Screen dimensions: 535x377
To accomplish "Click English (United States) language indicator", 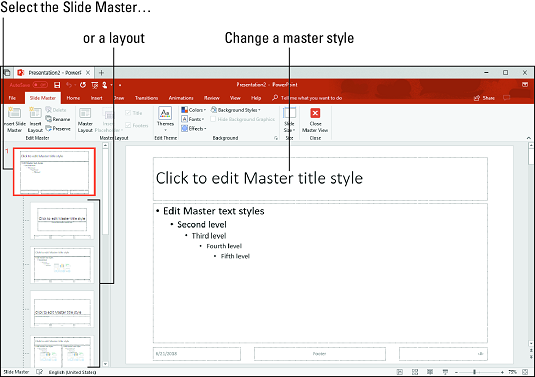I will [72, 372].
